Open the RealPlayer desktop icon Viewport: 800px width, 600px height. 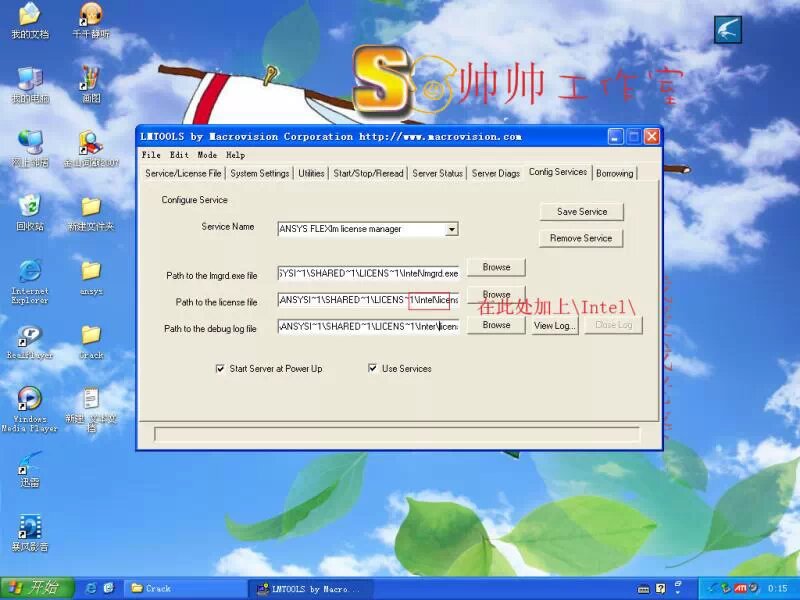[30, 336]
